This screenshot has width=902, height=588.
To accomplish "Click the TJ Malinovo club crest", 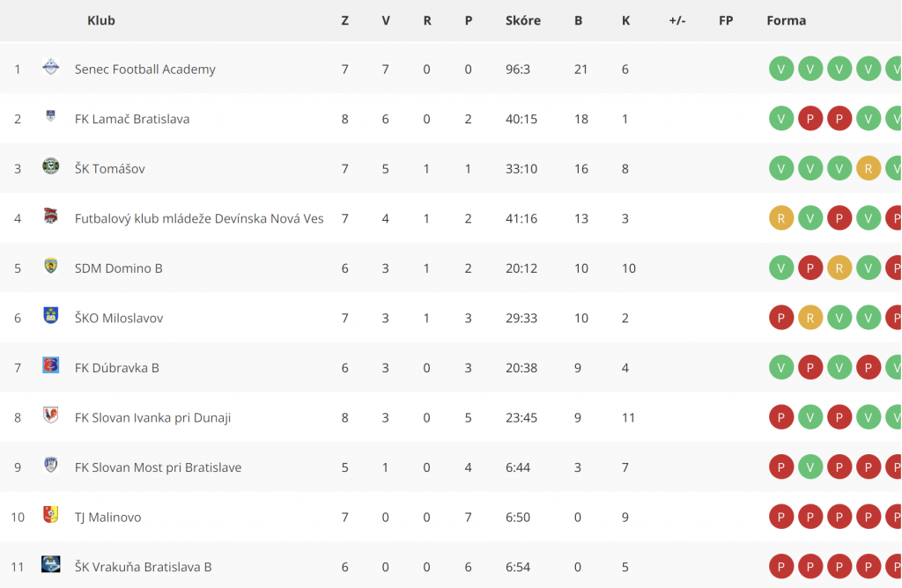I will coord(50,514).
